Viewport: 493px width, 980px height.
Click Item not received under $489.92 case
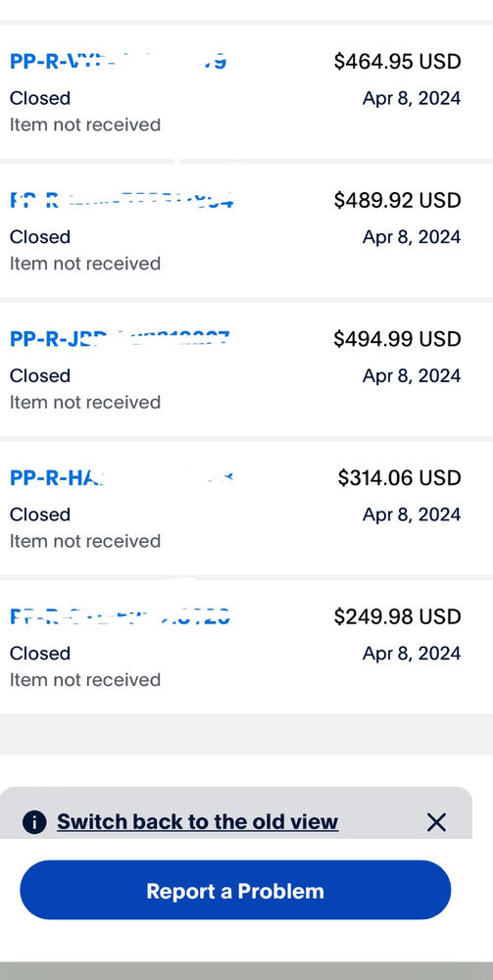[85, 263]
